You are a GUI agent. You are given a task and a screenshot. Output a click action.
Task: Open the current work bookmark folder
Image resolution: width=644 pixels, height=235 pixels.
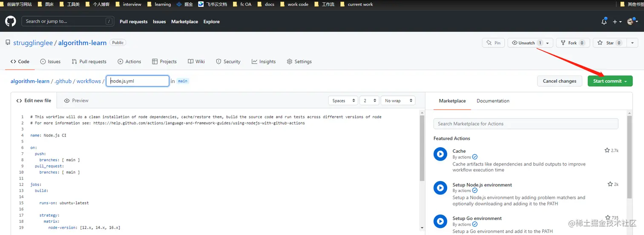click(x=356, y=4)
